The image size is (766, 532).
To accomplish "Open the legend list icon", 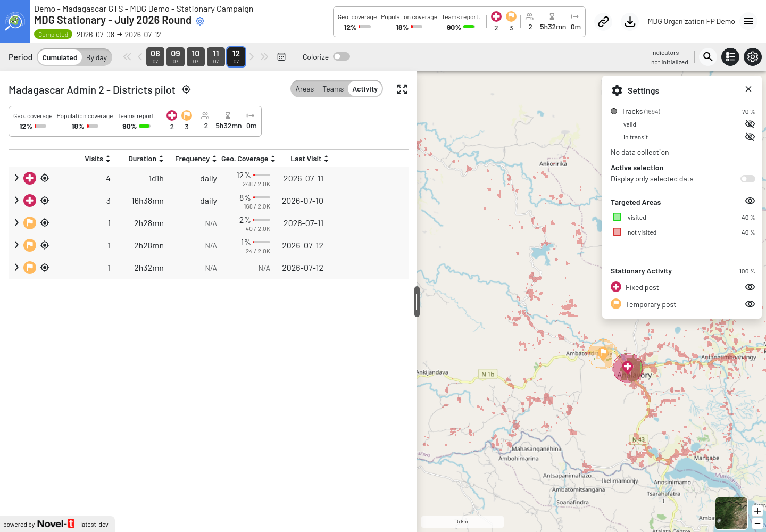I will 730,57.
